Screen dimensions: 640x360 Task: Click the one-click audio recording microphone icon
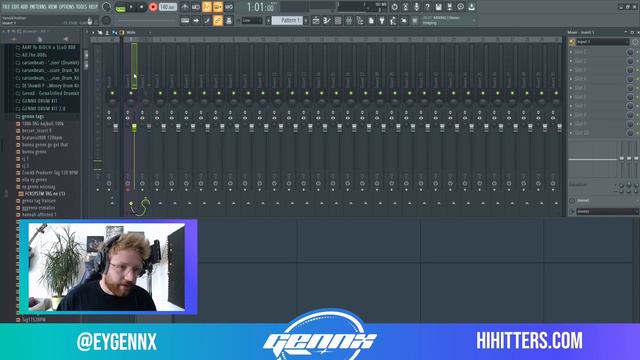(x=416, y=7)
